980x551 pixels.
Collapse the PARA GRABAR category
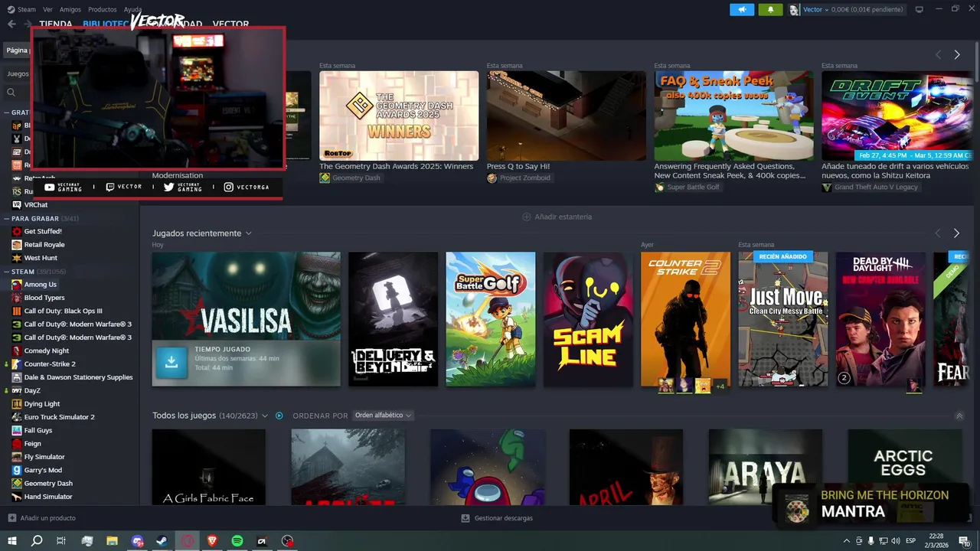pos(6,218)
